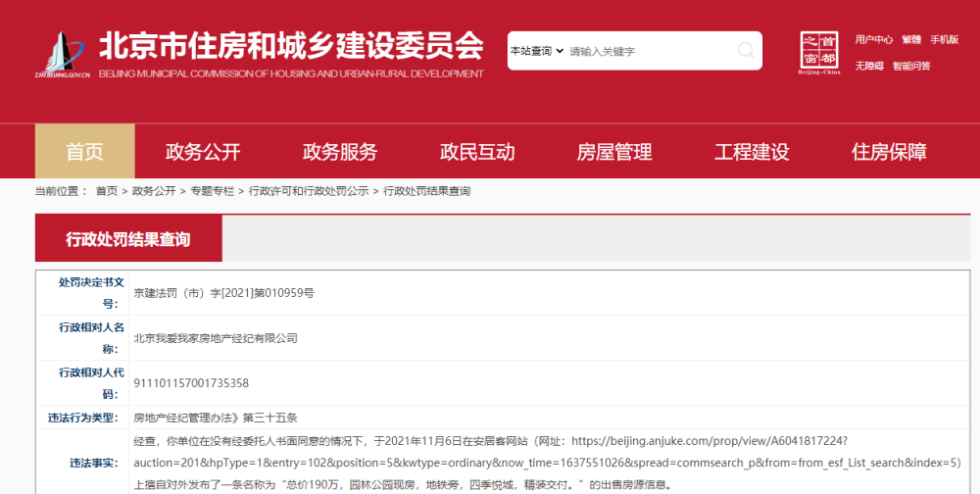Switch to 繁體 version
980x494 pixels.
(x=911, y=40)
